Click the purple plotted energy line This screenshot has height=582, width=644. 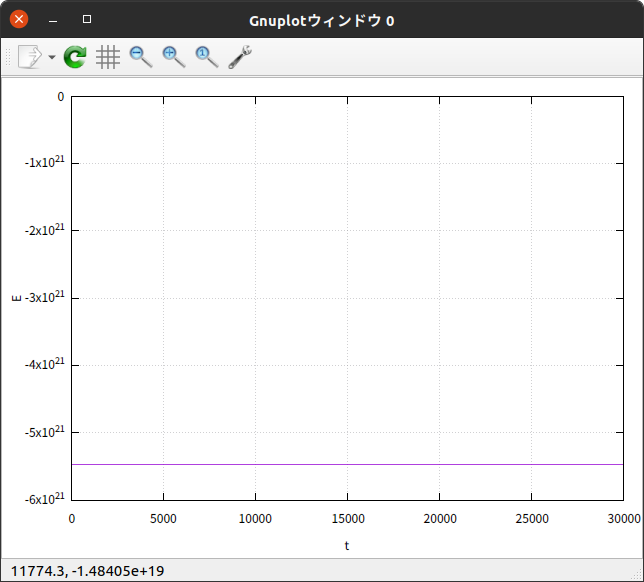point(347,464)
